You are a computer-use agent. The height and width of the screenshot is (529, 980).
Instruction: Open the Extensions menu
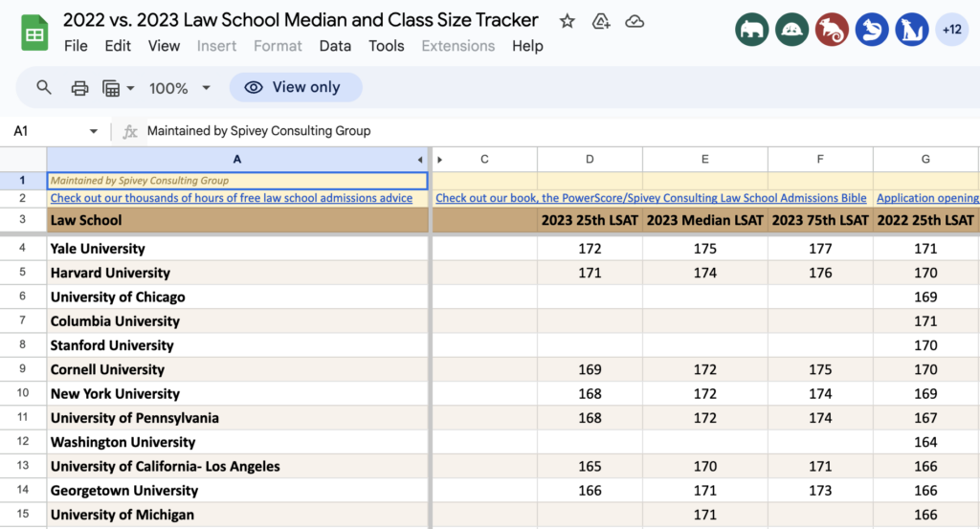coord(458,46)
